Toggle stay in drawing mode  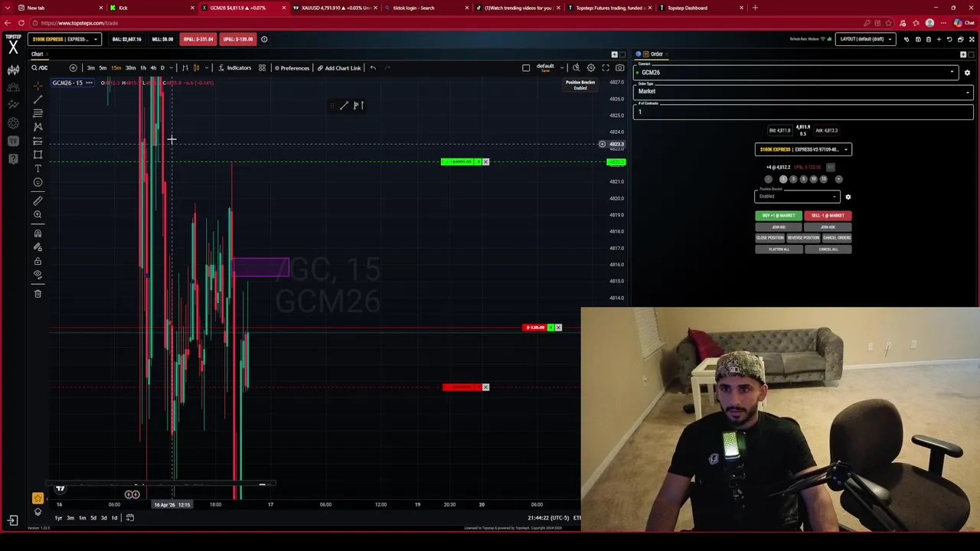(x=38, y=247)
